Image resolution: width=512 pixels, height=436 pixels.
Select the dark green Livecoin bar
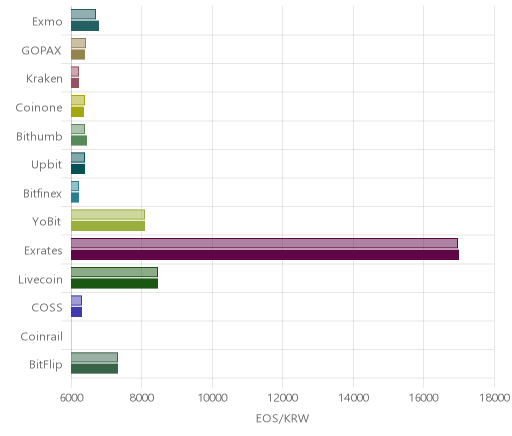(114, 284)
